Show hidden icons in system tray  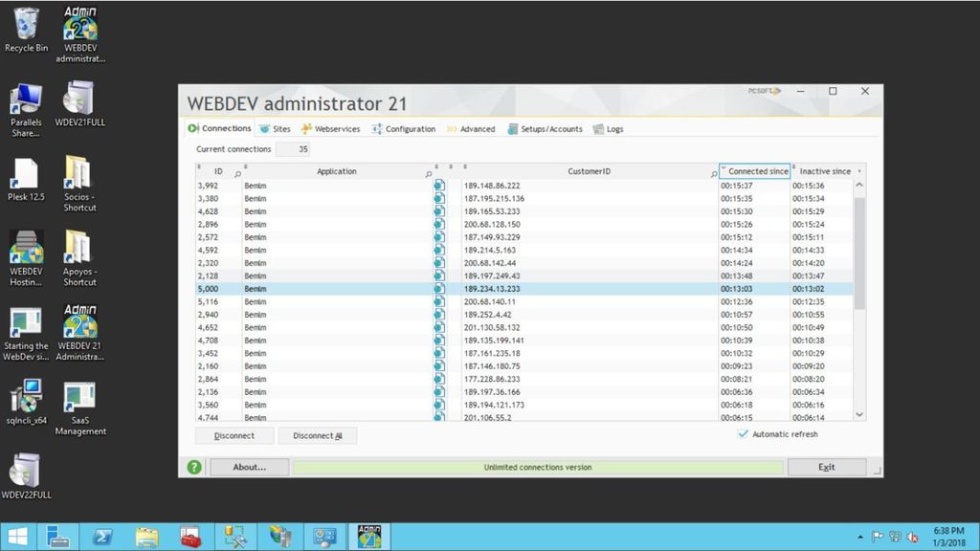coord(860,537)
